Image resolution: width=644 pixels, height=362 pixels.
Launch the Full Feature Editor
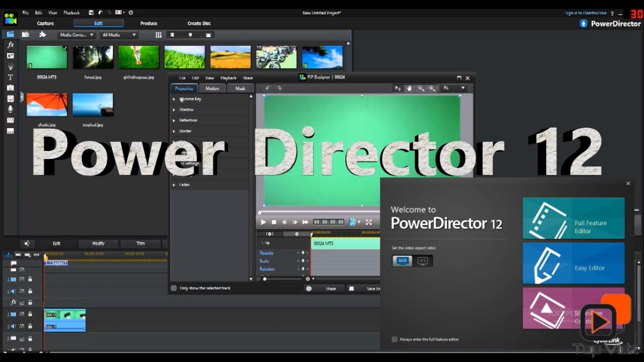click(574, 218)
